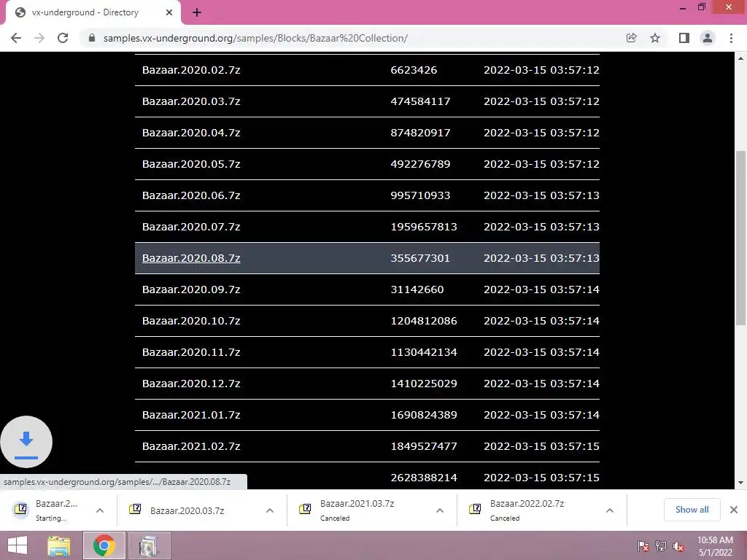
Task: Open a new tab with the plus button
Action: [197, 13]
